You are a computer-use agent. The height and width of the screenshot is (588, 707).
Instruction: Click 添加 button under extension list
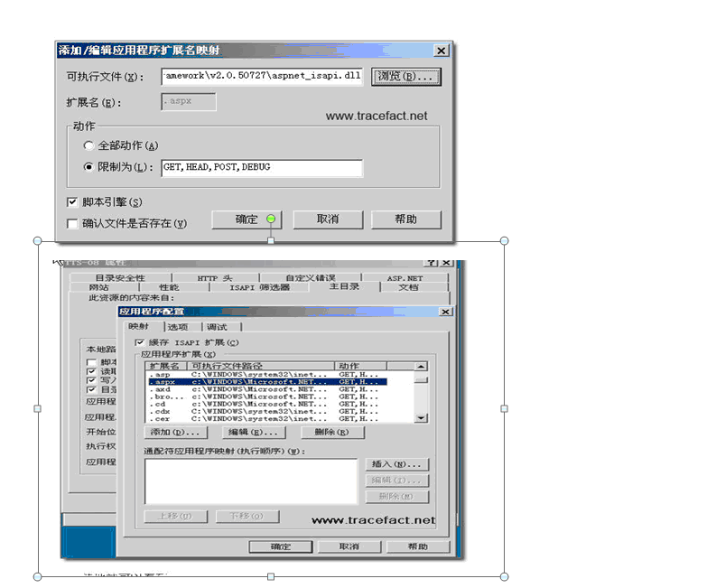pos(176,432)
